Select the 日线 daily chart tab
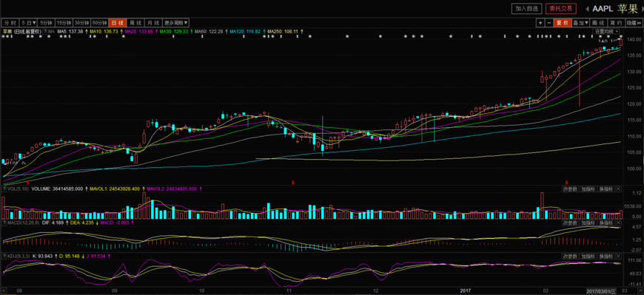 [x=118, y=23]
